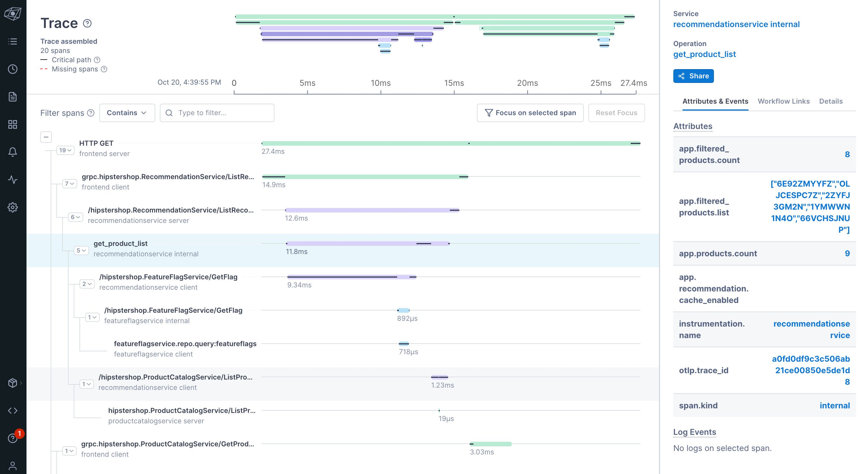Click the HTTP GET green span bar
868x474 pixels.
pyautogui.click(x=371, y=143)
